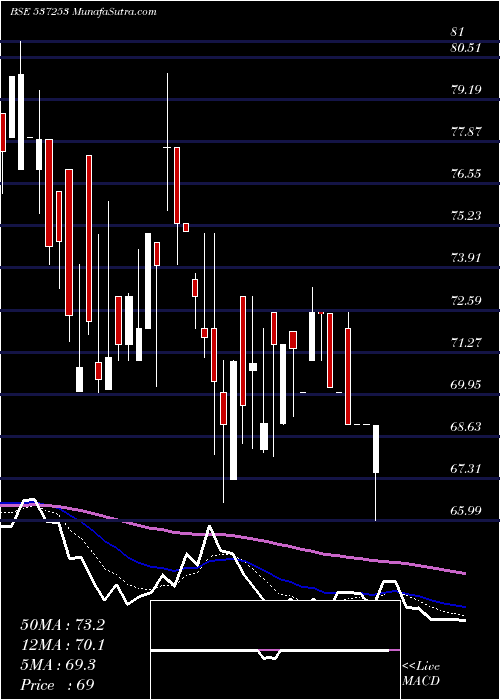Click the 67.31 price axis label
The image size is (500, 700).
coord(466,468)
